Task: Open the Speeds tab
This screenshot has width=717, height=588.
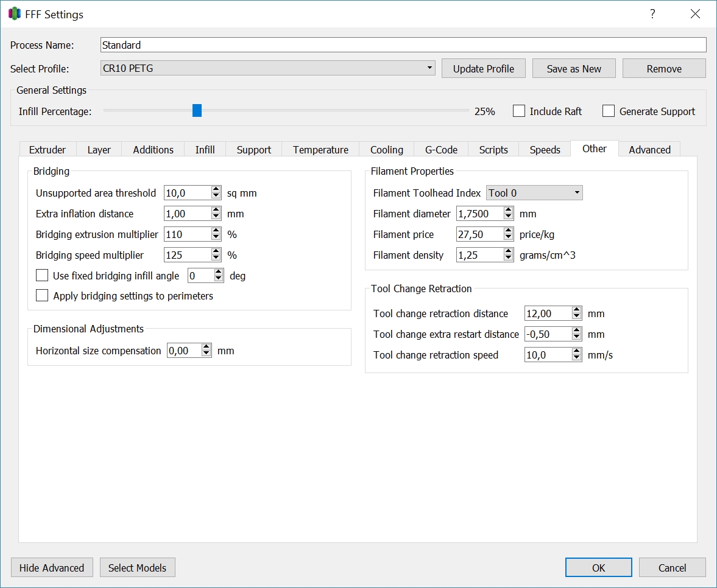Action: 545,149
